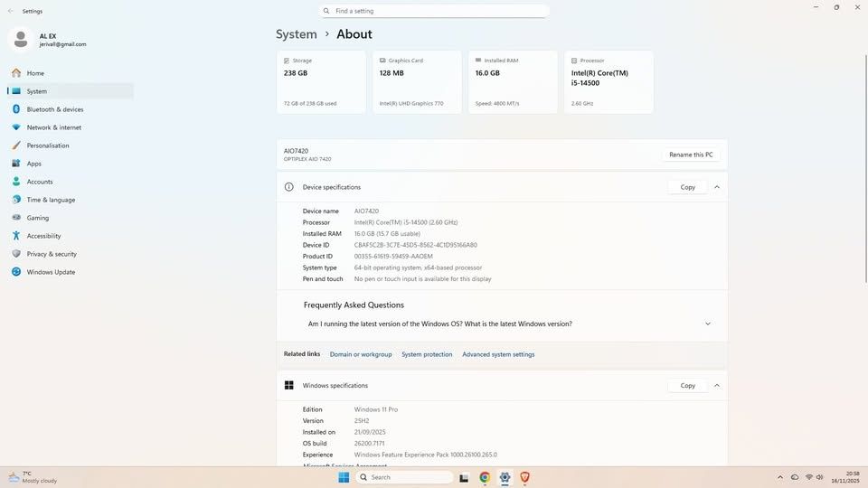Click Rename this PC button
This screenshot has width=868, height=488.
pyautogui.click(x=691, y=155)
